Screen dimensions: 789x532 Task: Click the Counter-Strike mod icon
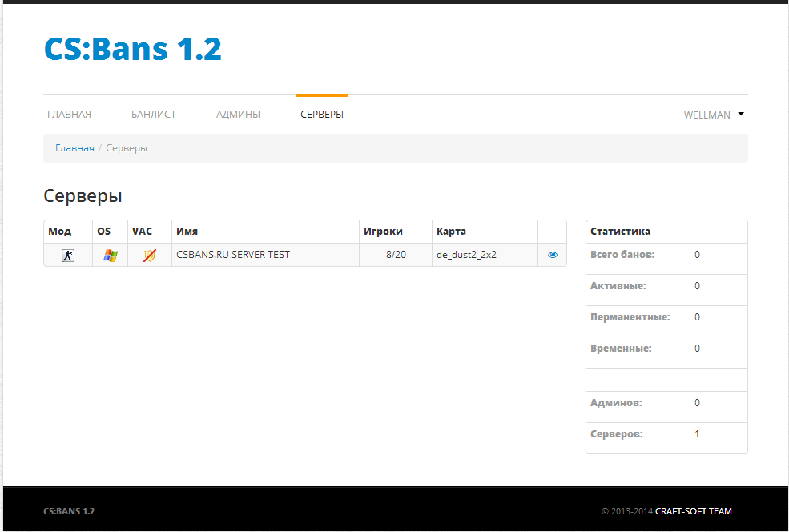click(68, 255)
